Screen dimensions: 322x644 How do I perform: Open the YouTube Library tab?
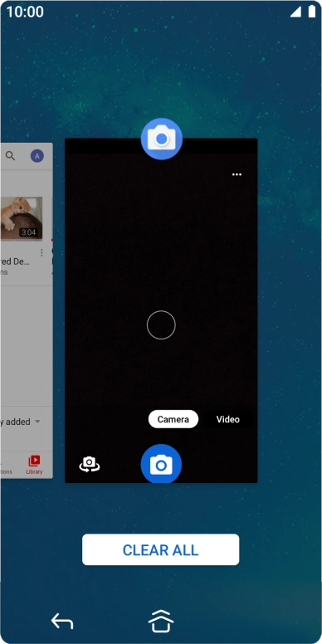point(34,465)
